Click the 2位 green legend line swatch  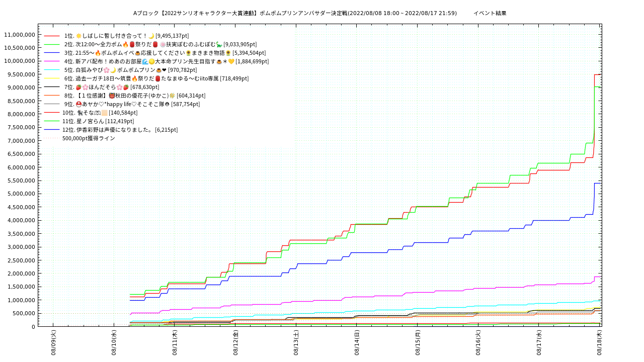(x=52, y=45)
